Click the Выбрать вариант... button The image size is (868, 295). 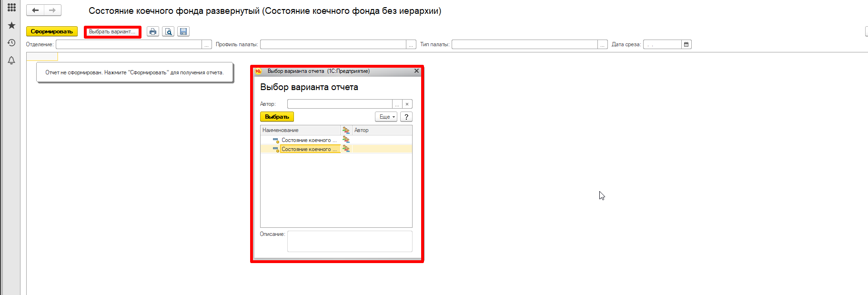click(x=112, y=31)
